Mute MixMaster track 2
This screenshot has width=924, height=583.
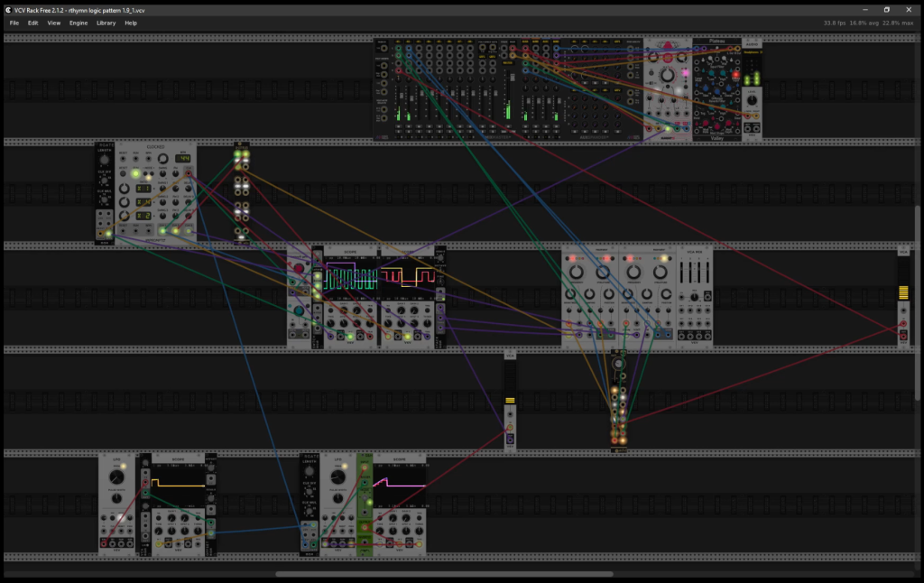[x=409, y=126]
